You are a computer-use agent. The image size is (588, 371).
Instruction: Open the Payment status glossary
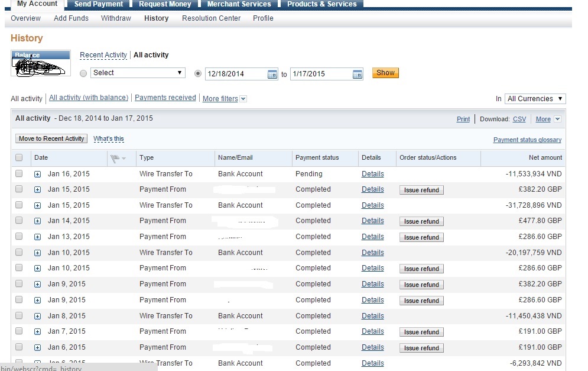[527, 140]
